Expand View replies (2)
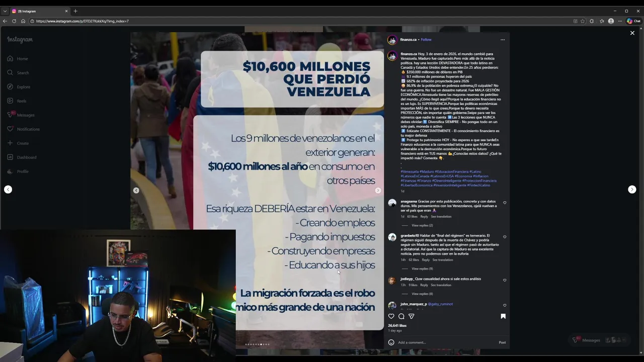This screenshot has width=644, height=362. tap(422, 225)
